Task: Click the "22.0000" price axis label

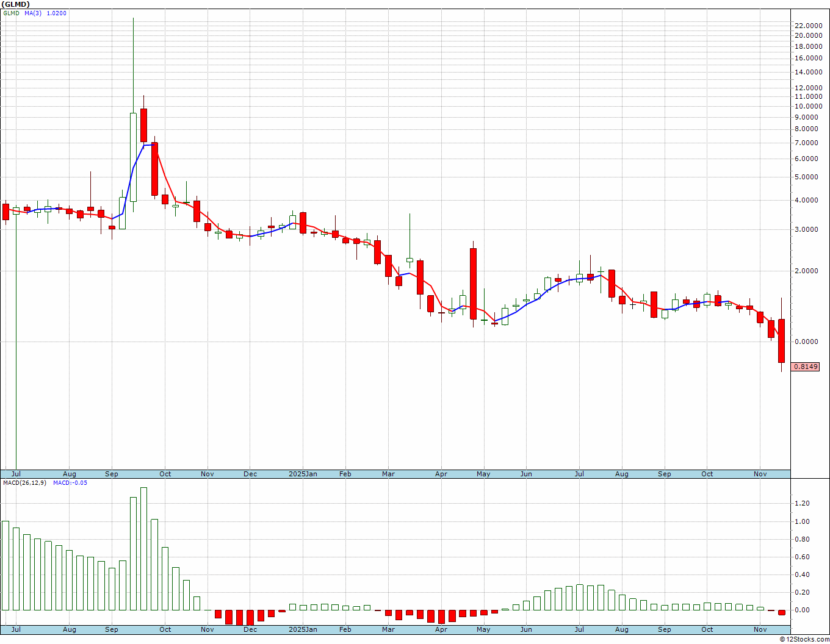Action: click(808, 26)
